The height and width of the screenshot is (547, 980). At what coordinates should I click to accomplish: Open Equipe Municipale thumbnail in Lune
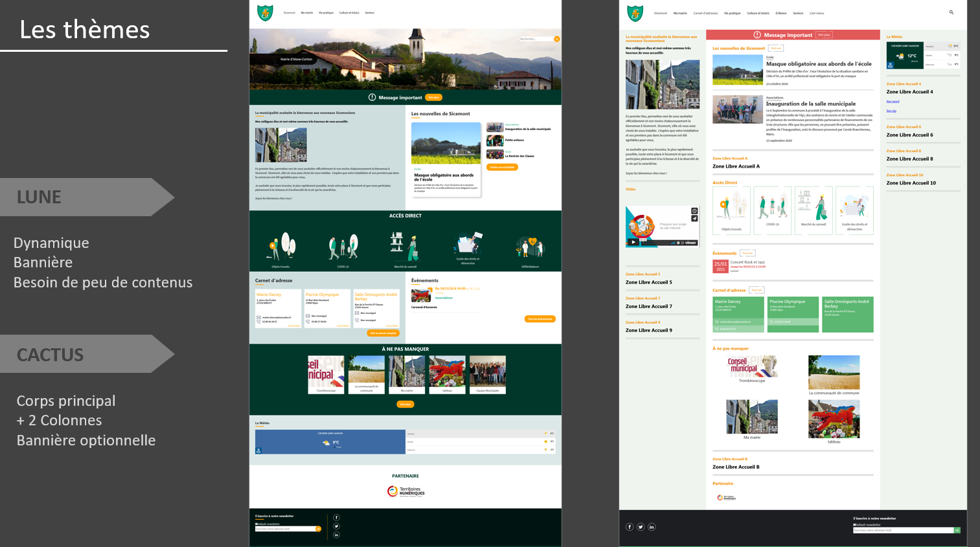[x=488, y=374]
